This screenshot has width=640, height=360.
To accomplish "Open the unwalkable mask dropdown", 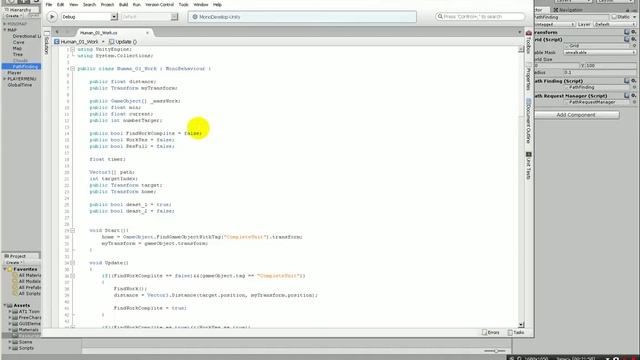I will (x=600, y=52).
